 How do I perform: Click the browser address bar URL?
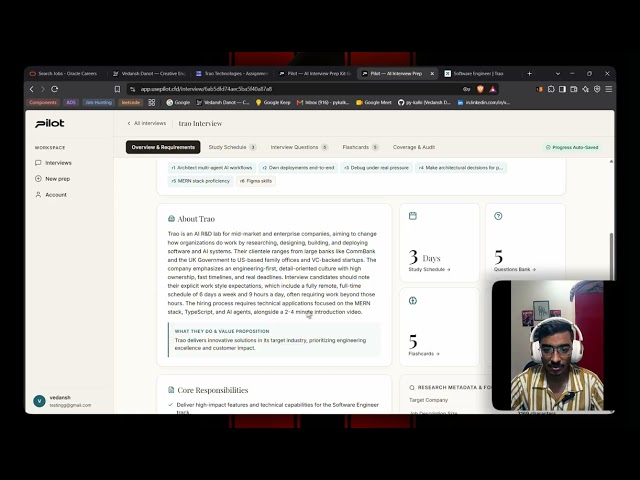click(x=206, y=89)
